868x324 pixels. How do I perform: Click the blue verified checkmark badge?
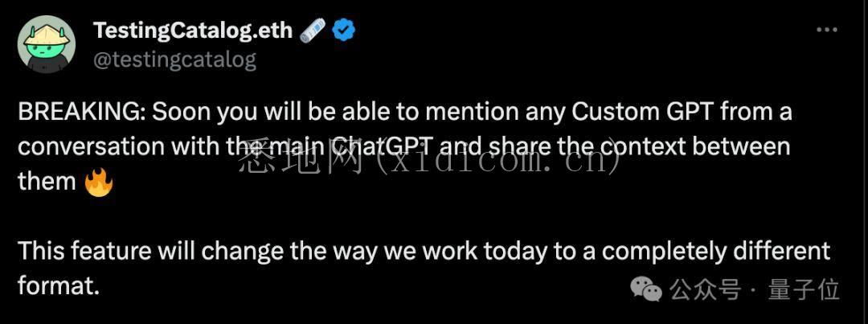[x=344, y=31]
